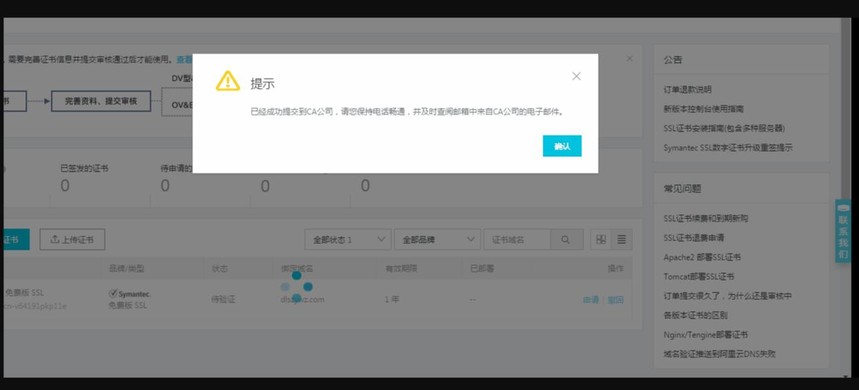Click the 联系我们 contact side tab

[x=843, y=231]
